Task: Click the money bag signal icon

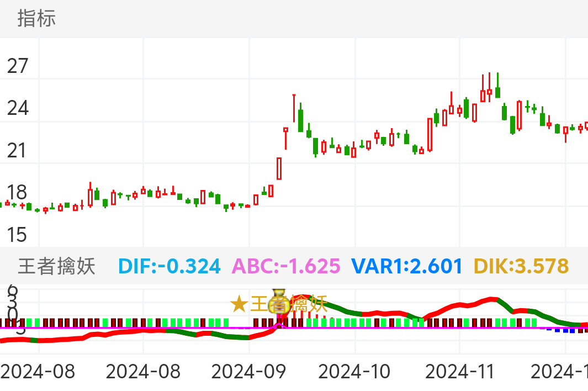Action: 279,301
